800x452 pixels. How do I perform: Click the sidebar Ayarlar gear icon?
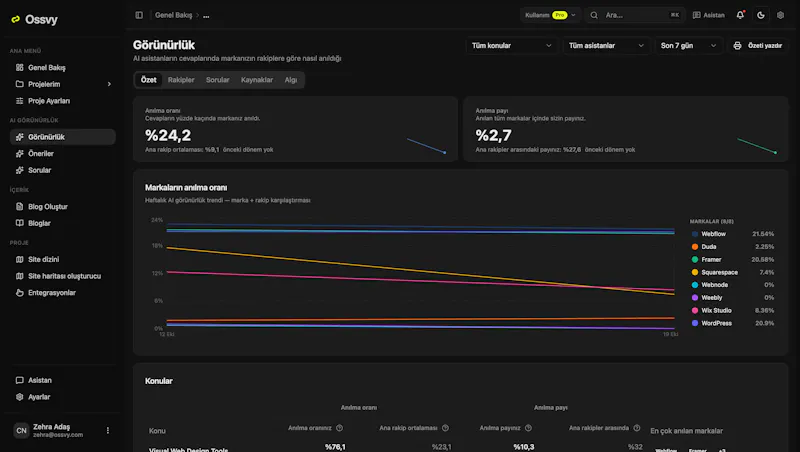coord(19,397)
